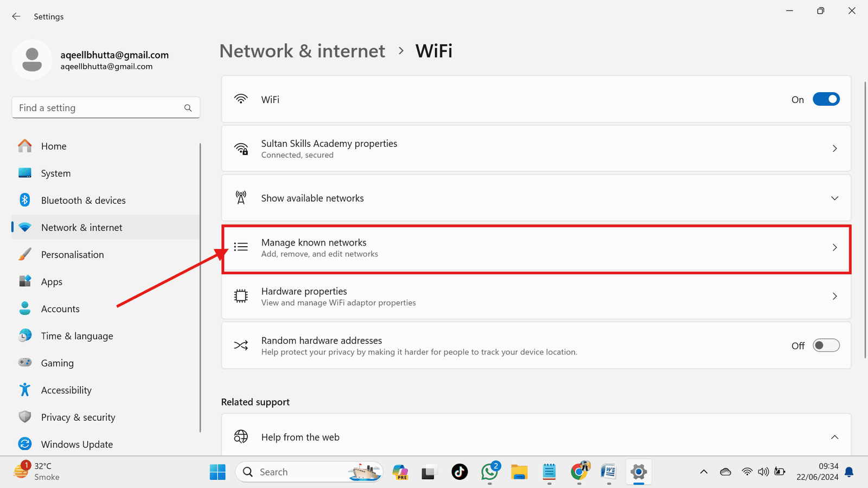Collapse the Help from the web section
The width and height of the screenshot is (868, 488).
point(834,436)
